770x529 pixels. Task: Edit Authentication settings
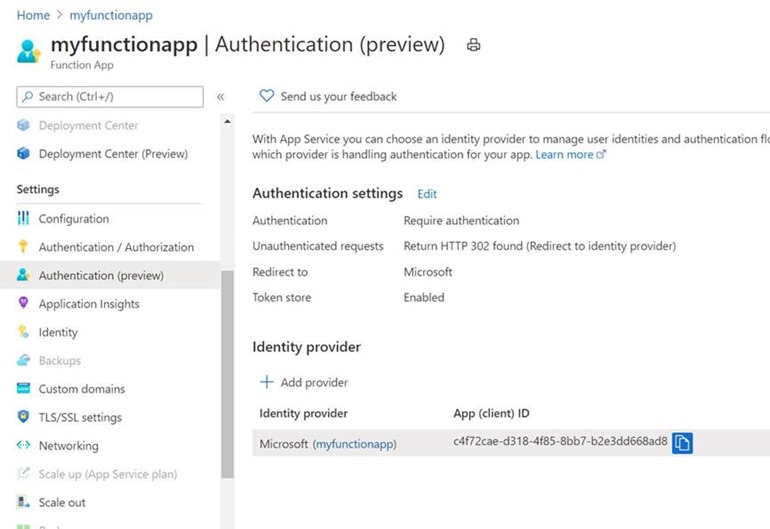coord(427,194)
